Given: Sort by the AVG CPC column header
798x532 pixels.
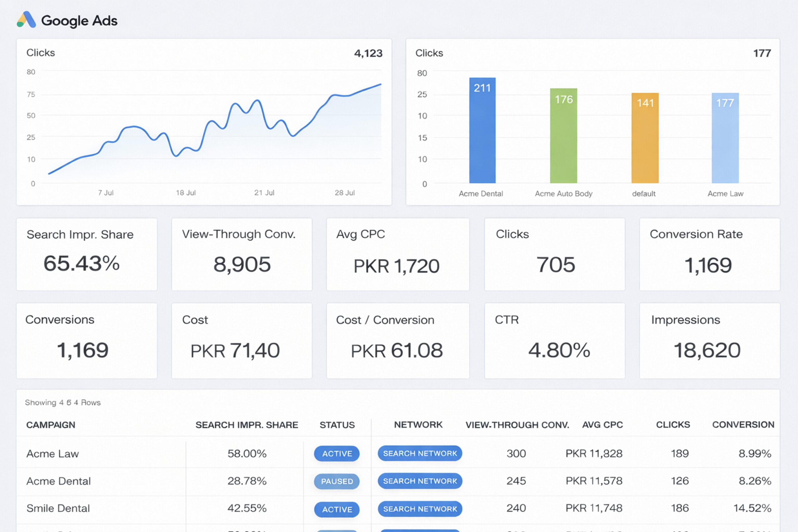Looking at the screenshot, I should tap(602, 425).
